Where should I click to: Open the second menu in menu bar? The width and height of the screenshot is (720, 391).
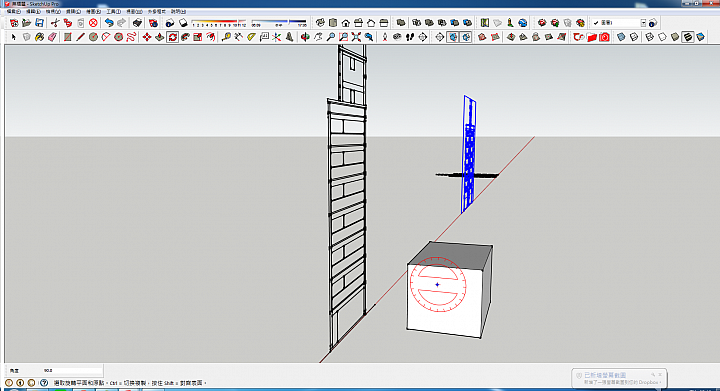click(x=33, y=11)
